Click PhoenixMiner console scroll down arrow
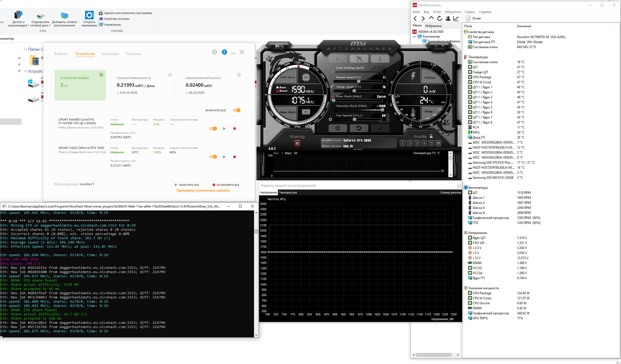The height and width of the screenshot is (364, 621). pos(256,335)
